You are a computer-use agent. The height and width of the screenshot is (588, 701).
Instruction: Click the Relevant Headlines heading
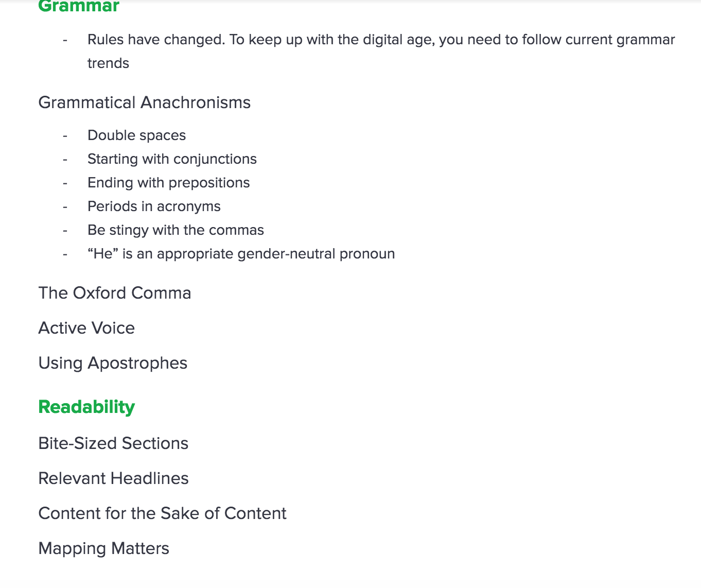[114, 478]
